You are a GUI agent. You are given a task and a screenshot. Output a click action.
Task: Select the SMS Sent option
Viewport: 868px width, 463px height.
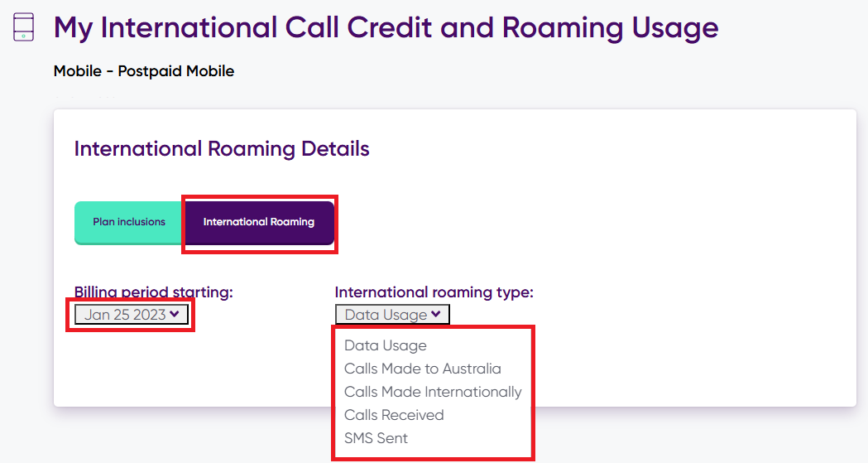coord(376,438)
